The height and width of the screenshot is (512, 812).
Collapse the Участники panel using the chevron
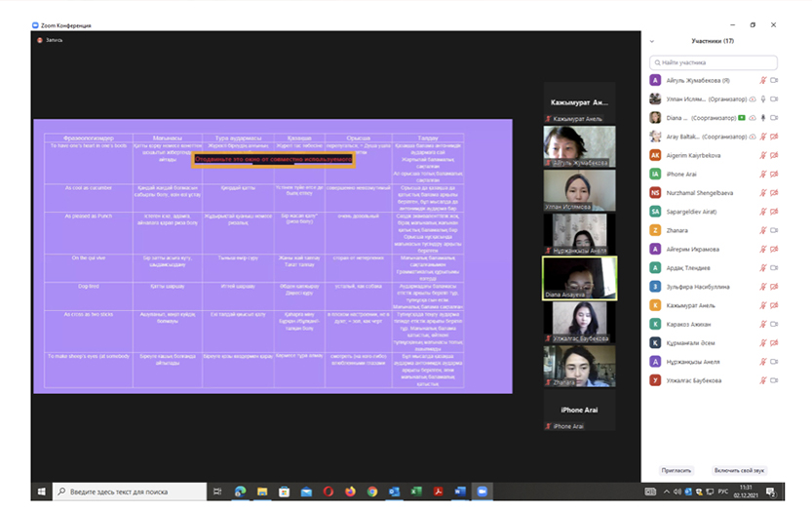pos(653,41)
